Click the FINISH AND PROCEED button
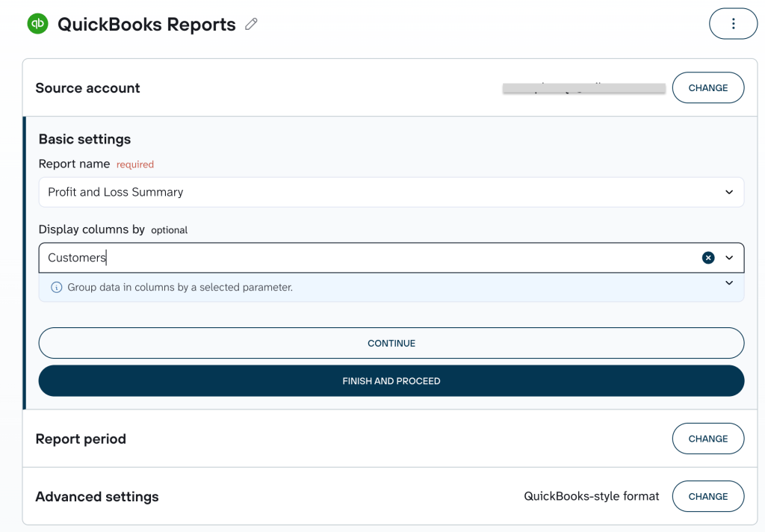 click(x=391, y=381)
